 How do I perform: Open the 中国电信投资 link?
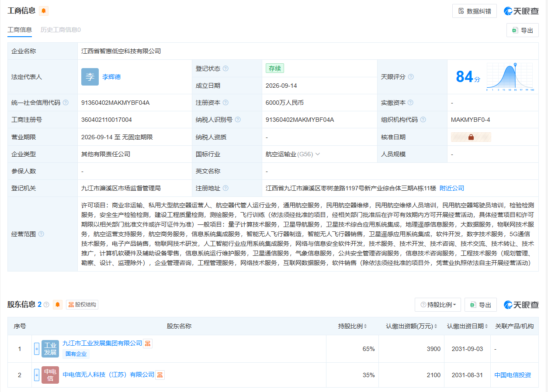(x=513, y=375)
